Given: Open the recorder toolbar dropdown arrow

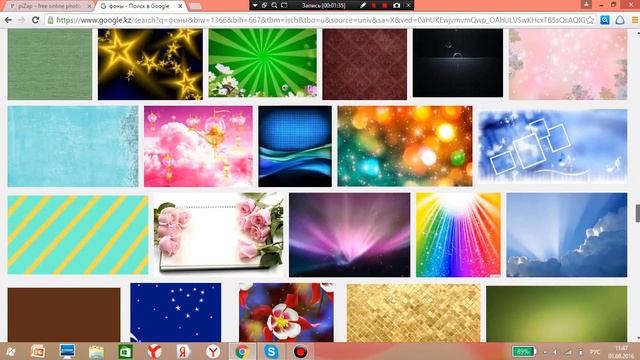Looking at the screenshot, I should [x=255, y=5].
